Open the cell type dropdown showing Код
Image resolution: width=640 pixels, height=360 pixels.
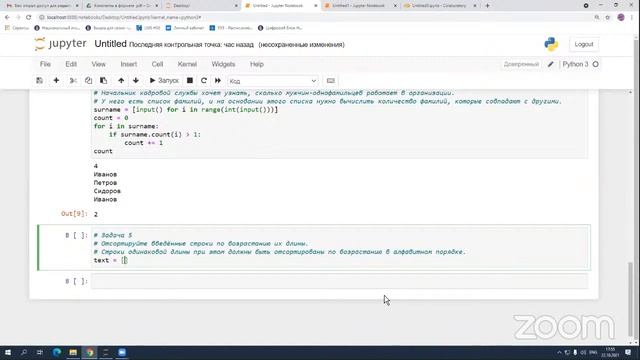click(x=273, y=81)
